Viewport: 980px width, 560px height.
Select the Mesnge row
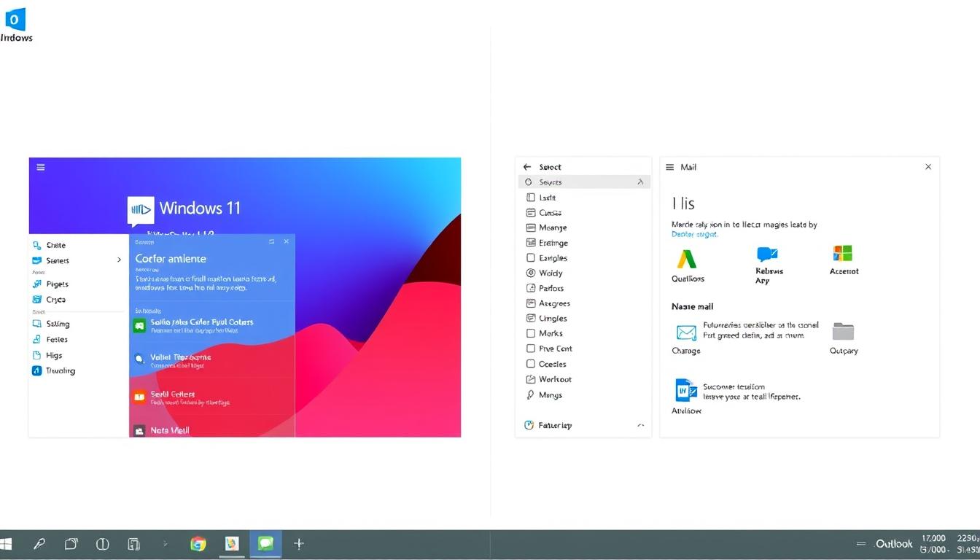583,227
